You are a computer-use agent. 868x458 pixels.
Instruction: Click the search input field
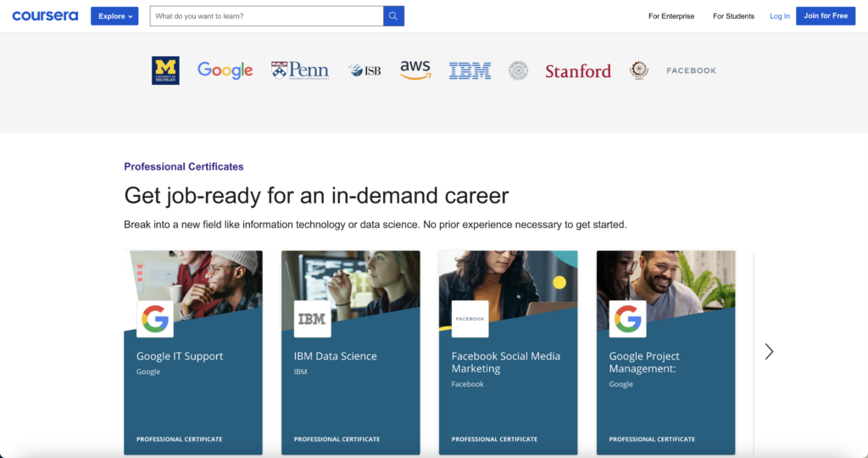coord(266,16)
